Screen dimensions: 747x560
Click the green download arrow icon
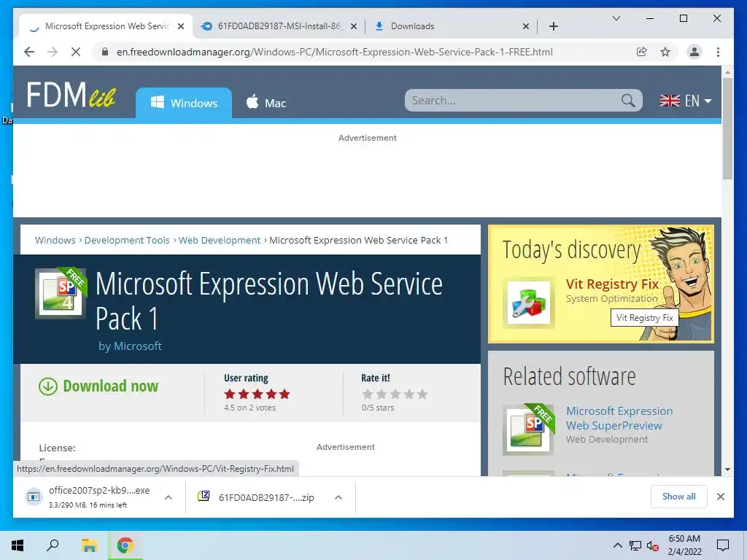click(x=48, y=386)
